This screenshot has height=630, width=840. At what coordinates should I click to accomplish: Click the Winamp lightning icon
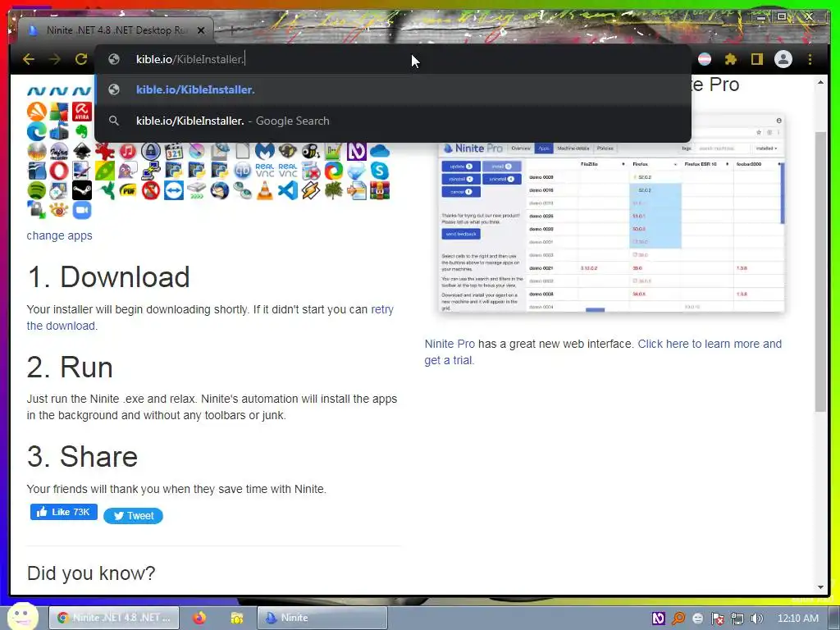[x=311, y=190]
